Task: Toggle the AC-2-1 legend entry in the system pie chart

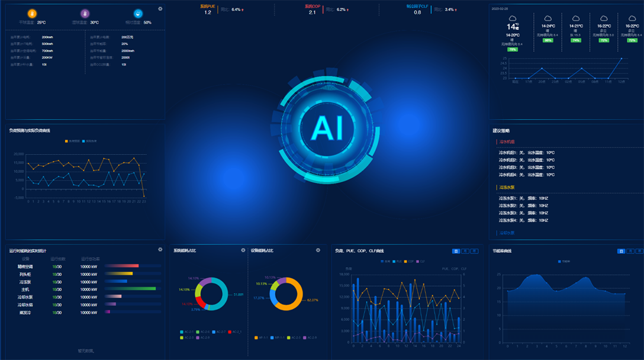Action: [187, 332]
